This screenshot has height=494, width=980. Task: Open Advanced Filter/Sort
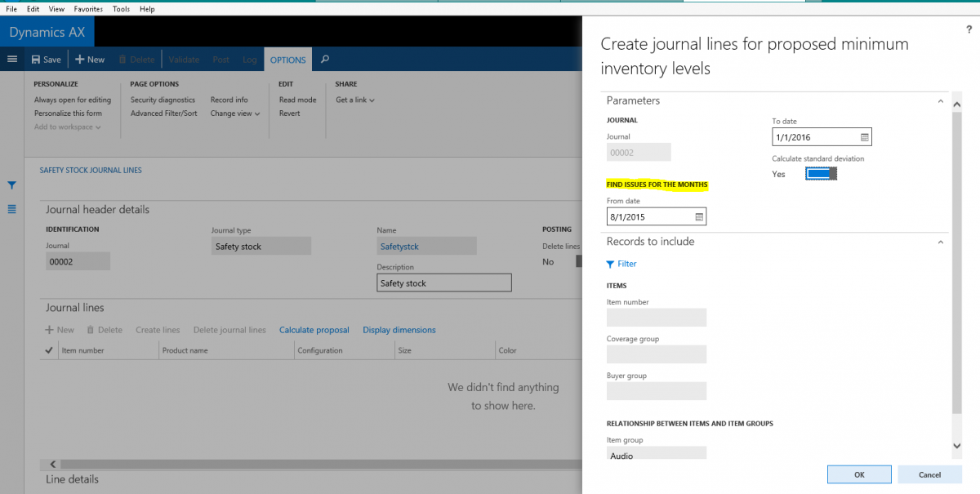(x=163, y=113)
